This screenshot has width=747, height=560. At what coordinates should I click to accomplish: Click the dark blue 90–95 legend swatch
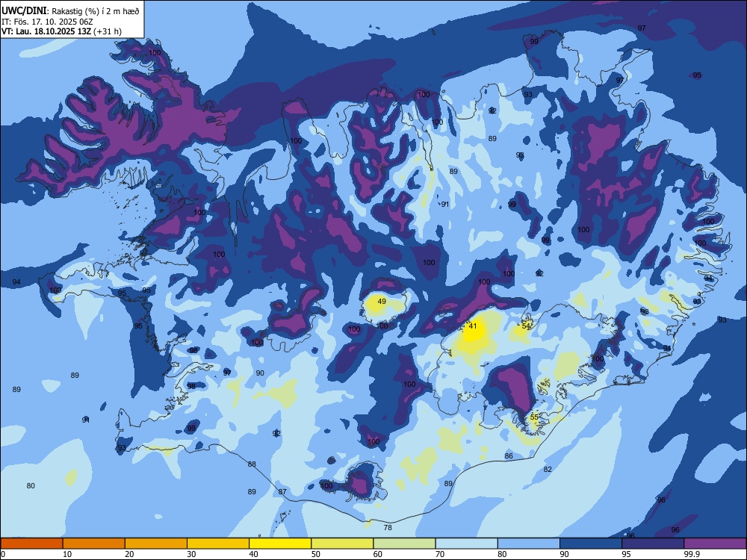[591, 544]
